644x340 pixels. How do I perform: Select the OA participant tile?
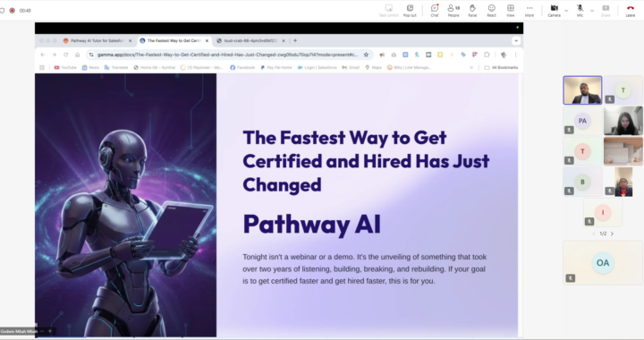[x=603, y=263]
